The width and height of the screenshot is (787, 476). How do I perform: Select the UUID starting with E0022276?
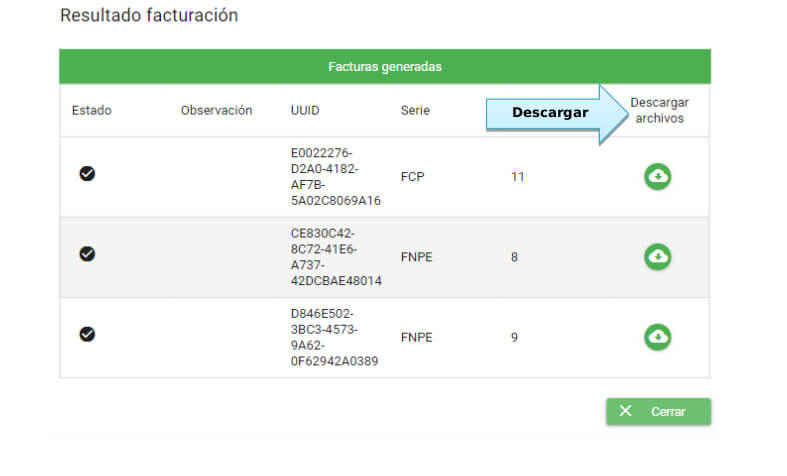click(335, 176)
